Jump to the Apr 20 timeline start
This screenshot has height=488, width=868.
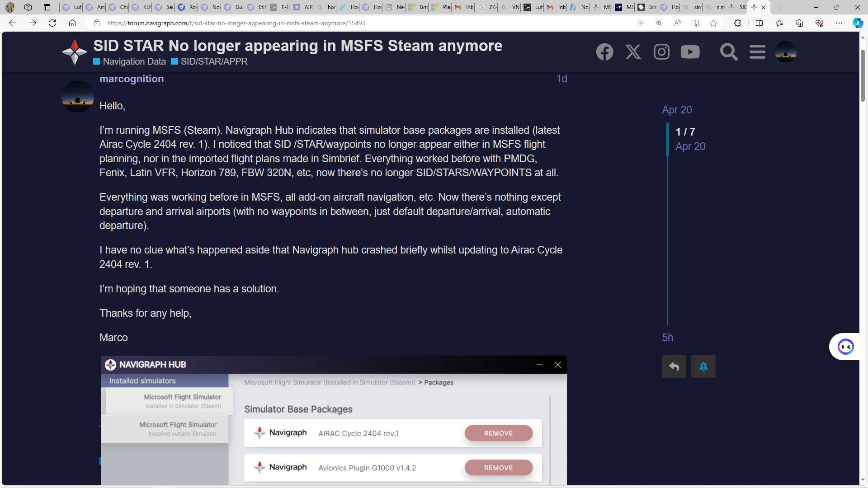pyautogui.click(x=677, y=110)
